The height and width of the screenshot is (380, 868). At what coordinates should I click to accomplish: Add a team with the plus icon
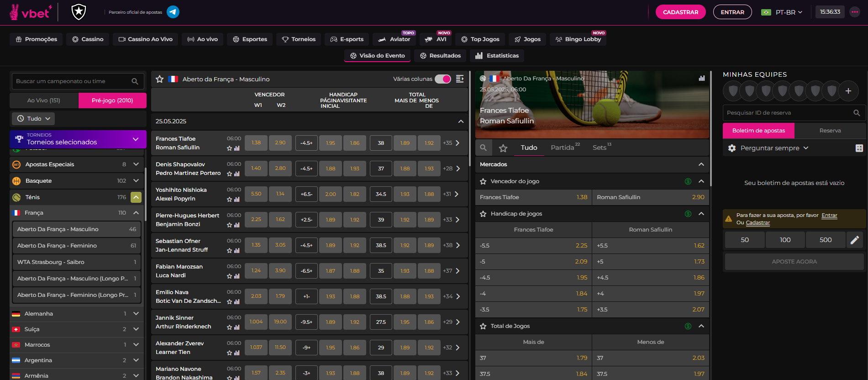click(x=848, y=91)
